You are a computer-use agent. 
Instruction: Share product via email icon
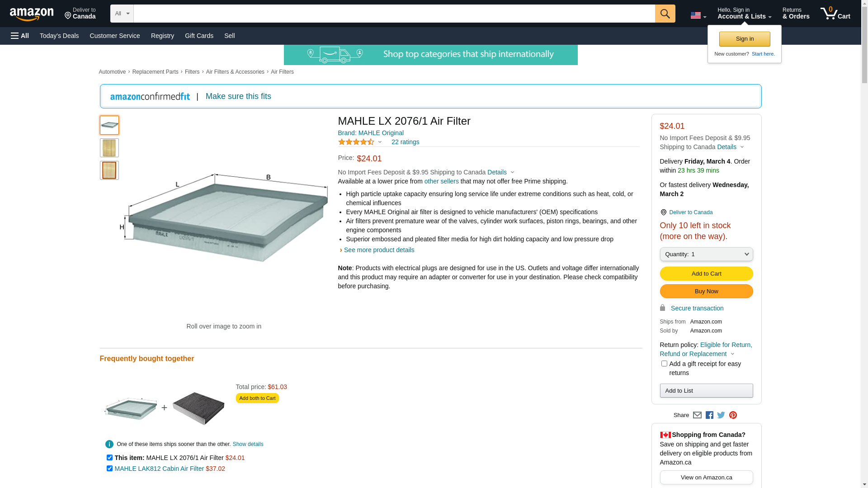tap(697, 415)
